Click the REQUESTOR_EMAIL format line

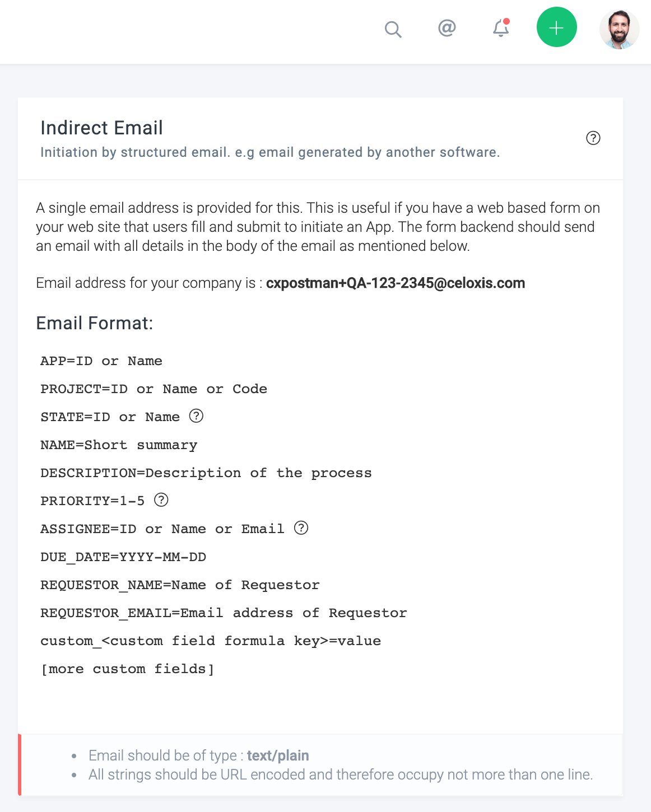pyautogui.click(x=224, y=613)
